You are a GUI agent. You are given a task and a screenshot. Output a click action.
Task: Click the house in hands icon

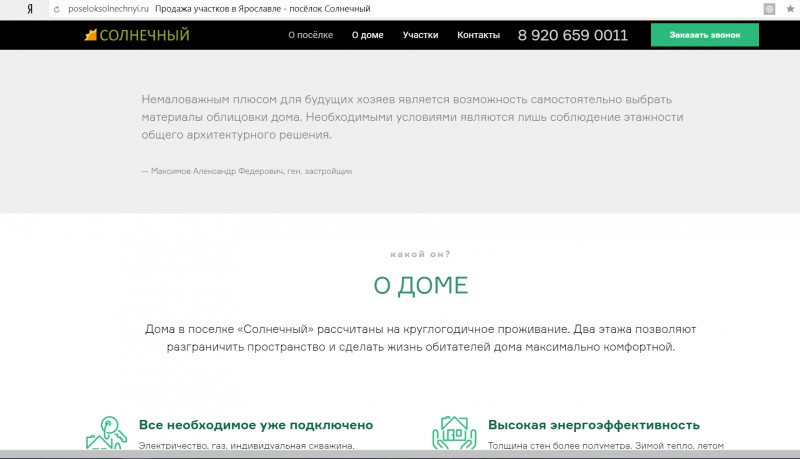(454, 432)
